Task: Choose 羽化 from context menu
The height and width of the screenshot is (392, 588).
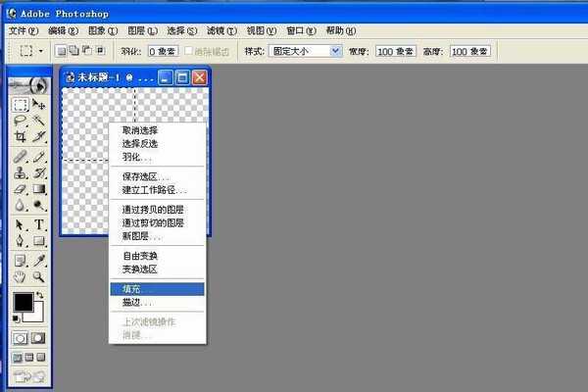Action: (157, 157)
